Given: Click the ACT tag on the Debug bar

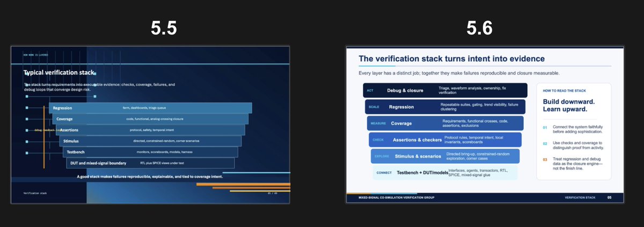Looking at the screenshot, I should [x=370, y=90].
